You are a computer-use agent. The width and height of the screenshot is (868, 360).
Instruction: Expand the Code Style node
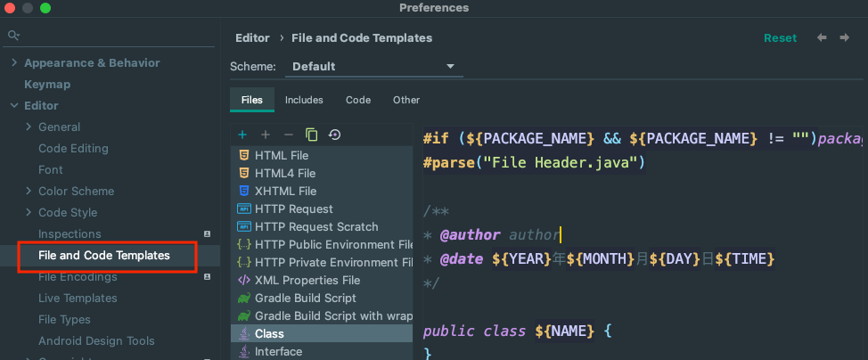click(x=29, y=212)
